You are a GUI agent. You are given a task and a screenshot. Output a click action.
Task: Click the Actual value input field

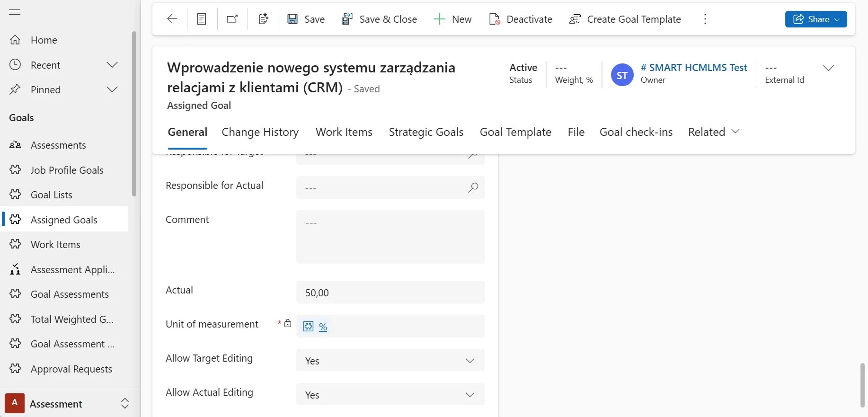[x=390, y=293]
